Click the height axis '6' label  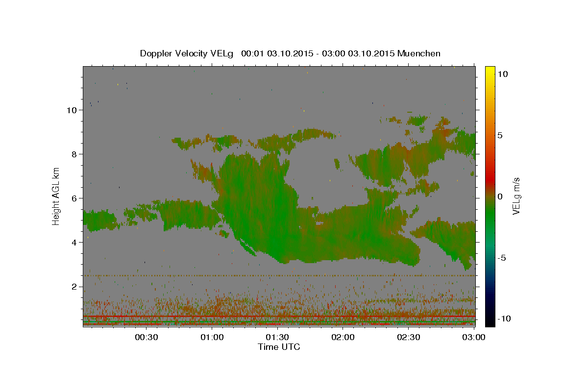coord(75,198)
